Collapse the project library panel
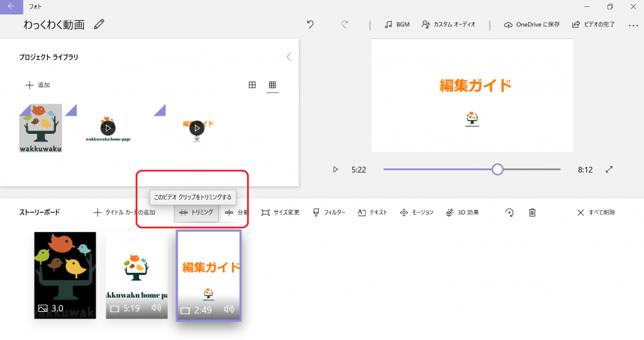 click(289, 57)
